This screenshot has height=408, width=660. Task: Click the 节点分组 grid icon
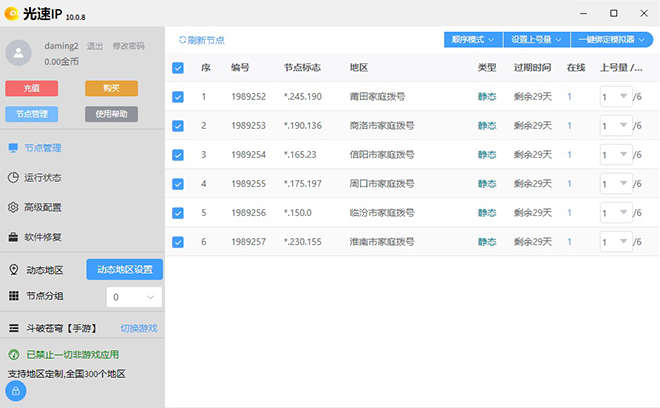point(13,296)
